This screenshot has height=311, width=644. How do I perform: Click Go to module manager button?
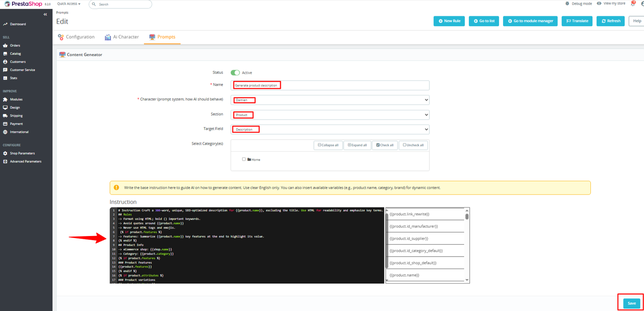click(530, 21)
